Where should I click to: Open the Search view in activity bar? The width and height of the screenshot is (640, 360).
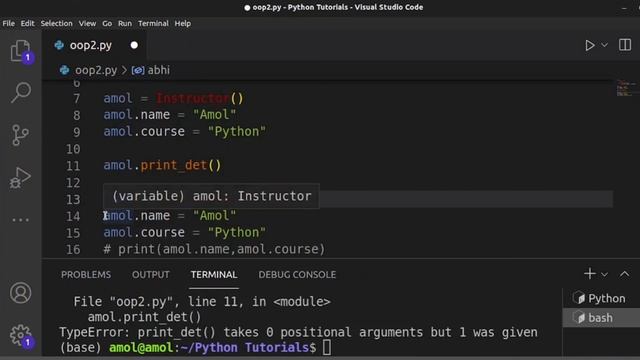20,92
